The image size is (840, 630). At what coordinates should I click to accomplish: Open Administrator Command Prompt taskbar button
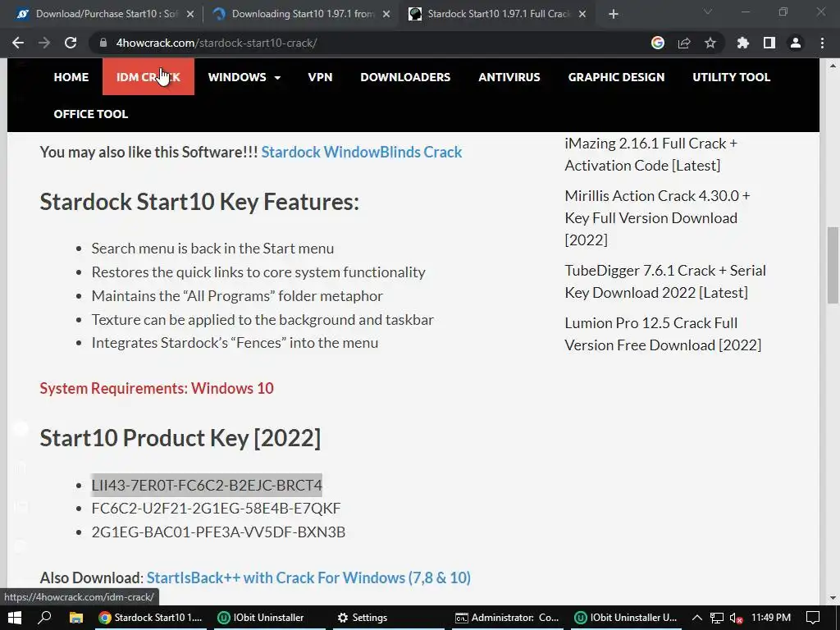[x=507, y=618]
